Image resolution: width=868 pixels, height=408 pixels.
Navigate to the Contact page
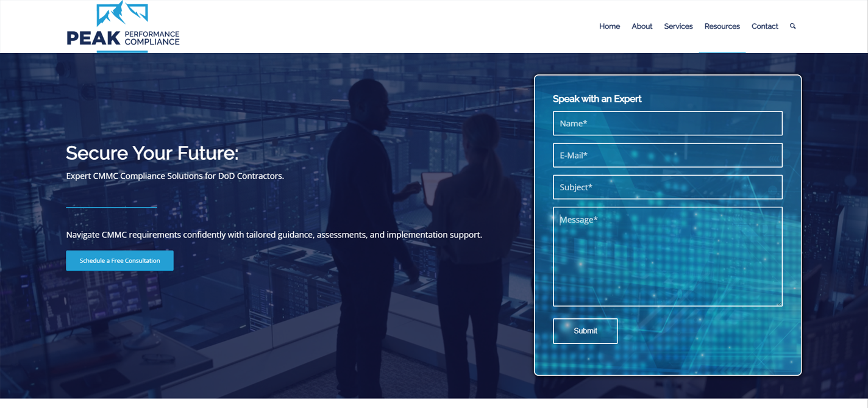tap(764, 26)
